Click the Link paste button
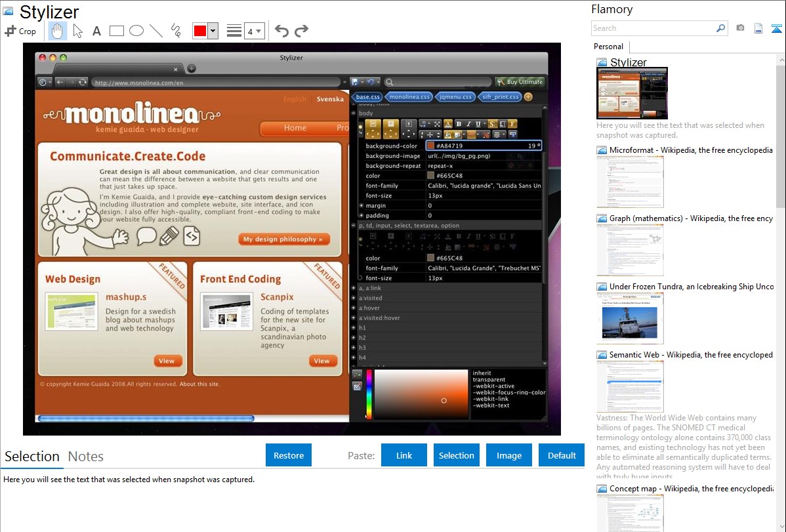The height and width of the screenshot is (532, 786). tap(404, 455)
